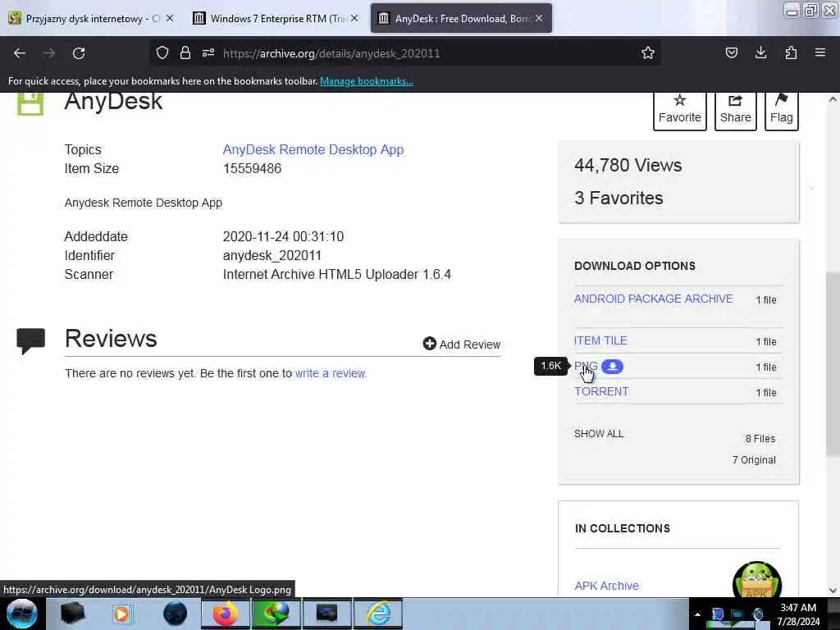Screen dimensions: 840x630
Task: Download the TORRENT file
Action: 601,391
